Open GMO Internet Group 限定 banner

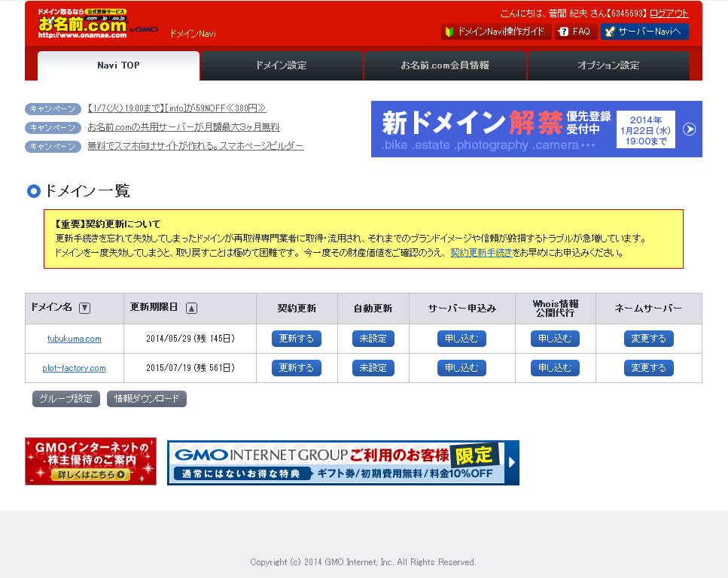(343, 463)
